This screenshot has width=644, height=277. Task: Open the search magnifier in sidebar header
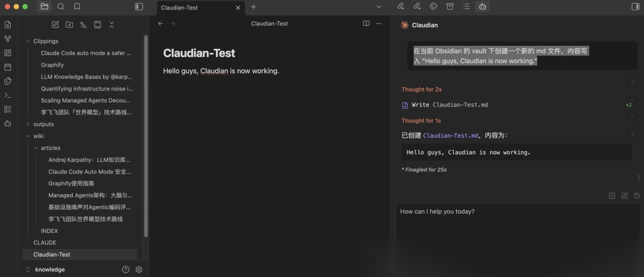(61, 7)
